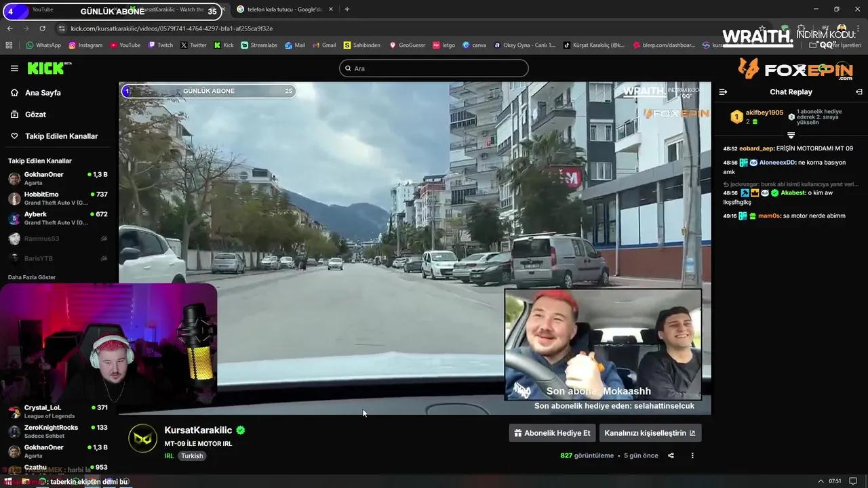
Task: Expand the gifter leaderboard under akifbey1905
Action: tap(791, 135)
